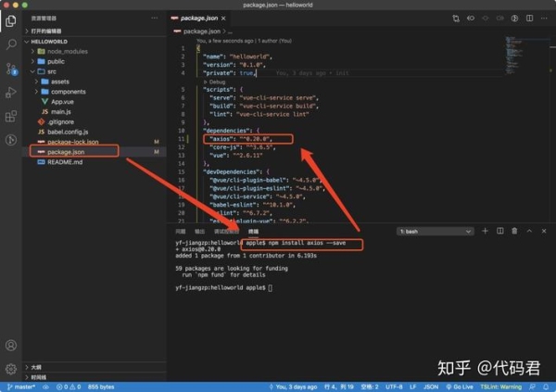Open babel.config.js in the file tree
The width and height of the screenshot is (556, 392).
(x=68, y=132)
